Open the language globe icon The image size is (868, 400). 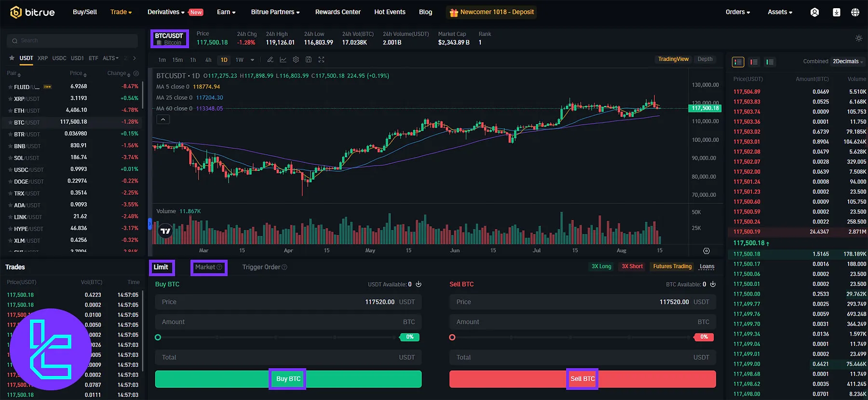pos(855,13)
